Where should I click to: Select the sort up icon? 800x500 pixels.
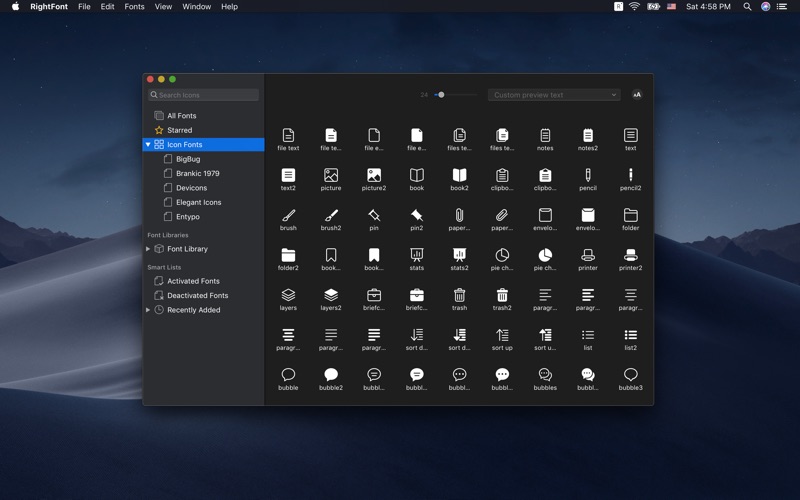pos(502,335)
